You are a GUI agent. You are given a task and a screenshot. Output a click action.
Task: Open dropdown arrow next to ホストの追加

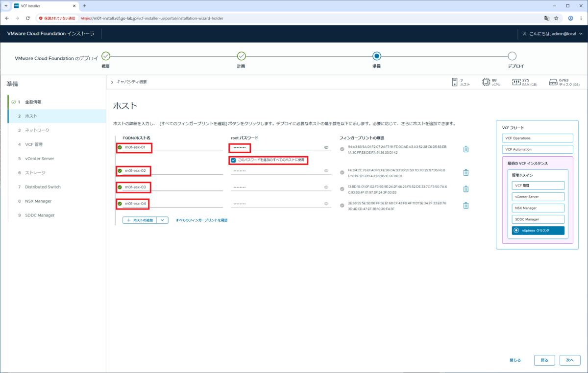tap(162, 220)
